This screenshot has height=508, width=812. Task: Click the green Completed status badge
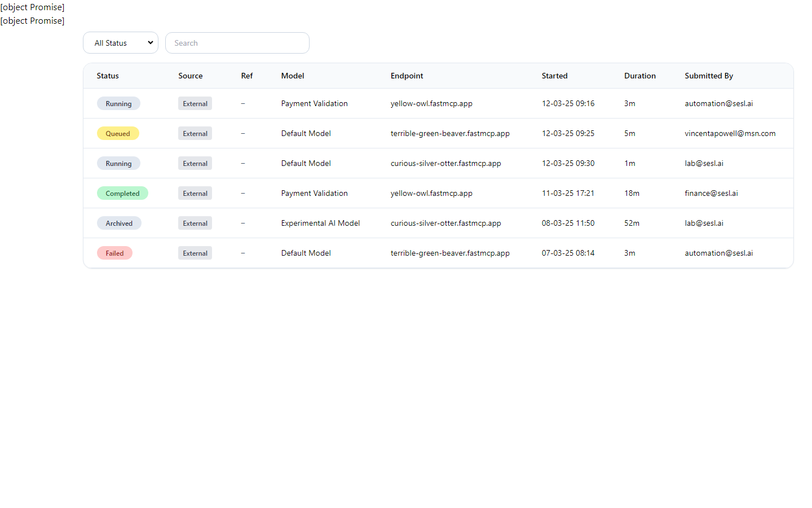[122, 194]
